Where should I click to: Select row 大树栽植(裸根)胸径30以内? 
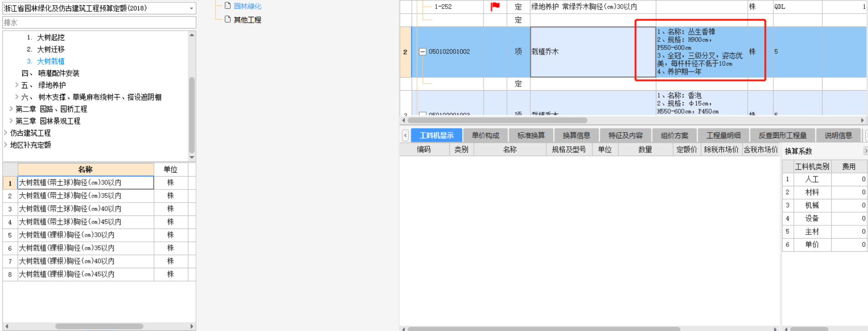(86, 235)
